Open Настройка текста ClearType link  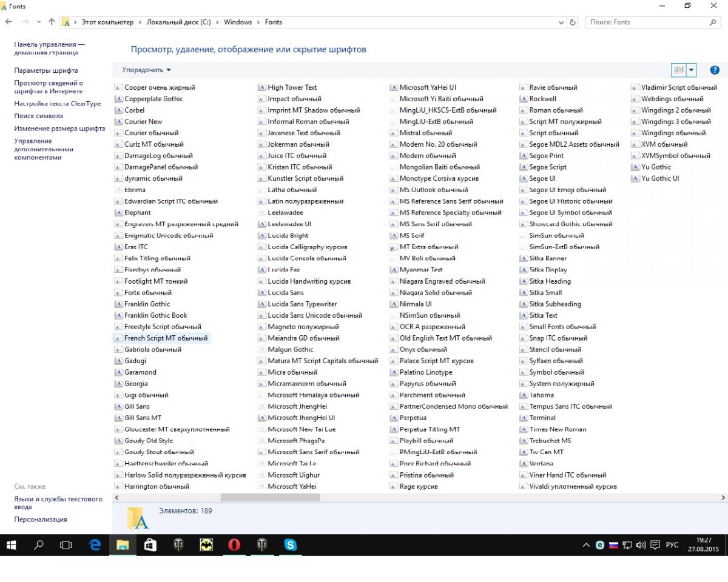click(58, 104)
